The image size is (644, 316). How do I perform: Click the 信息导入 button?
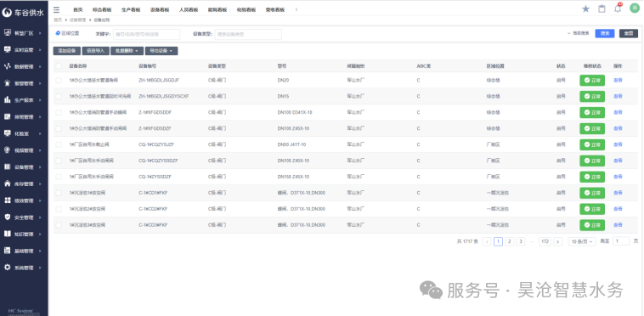click(96, 51)
